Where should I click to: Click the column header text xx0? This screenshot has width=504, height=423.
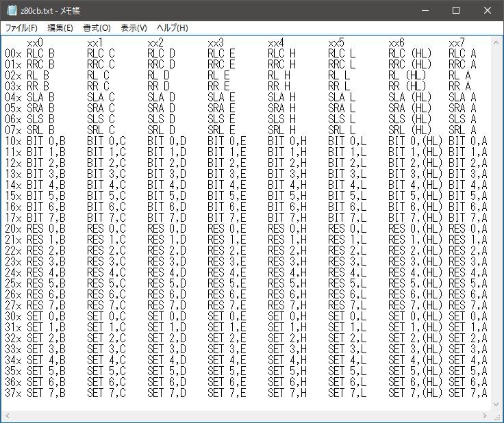[x=35, y=42]
